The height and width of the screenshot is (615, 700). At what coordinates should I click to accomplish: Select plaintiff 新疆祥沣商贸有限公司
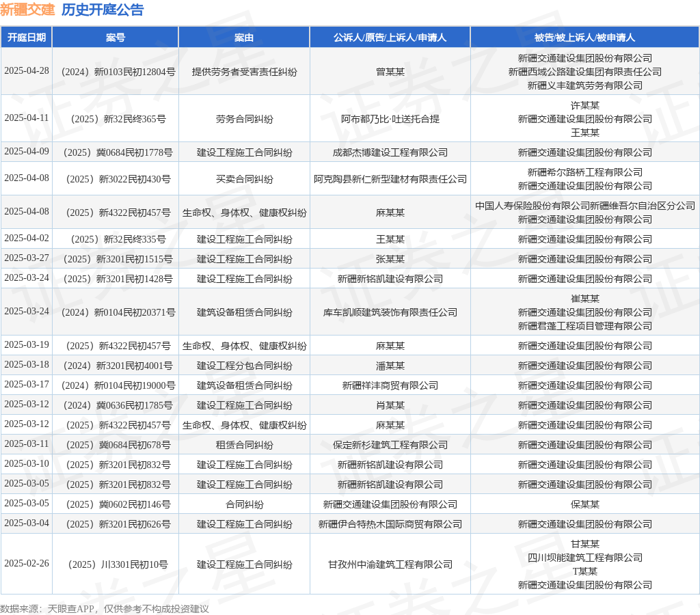[x=390, y=385]
